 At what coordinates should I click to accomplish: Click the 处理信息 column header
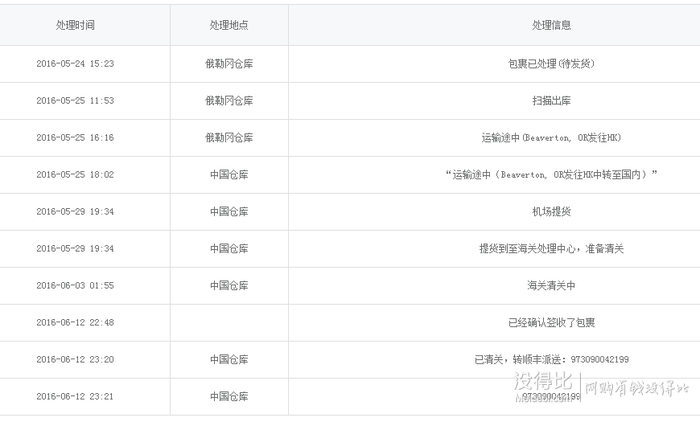[x=551, y=25]
